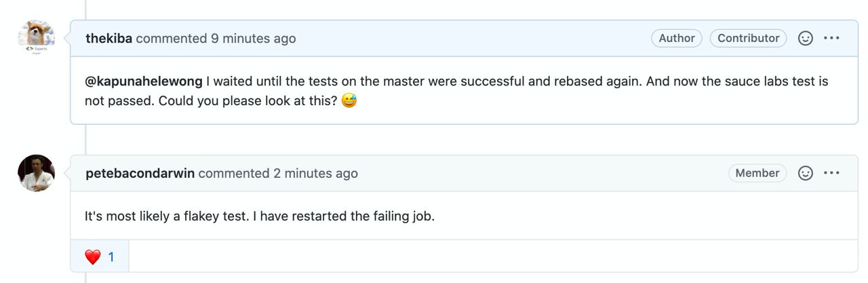Open the three-dot menu on petebacondarwin's comment
Image resolution: width=868 pixels, height=283 pixels.
pyautogui.click(x=831, y=173)
